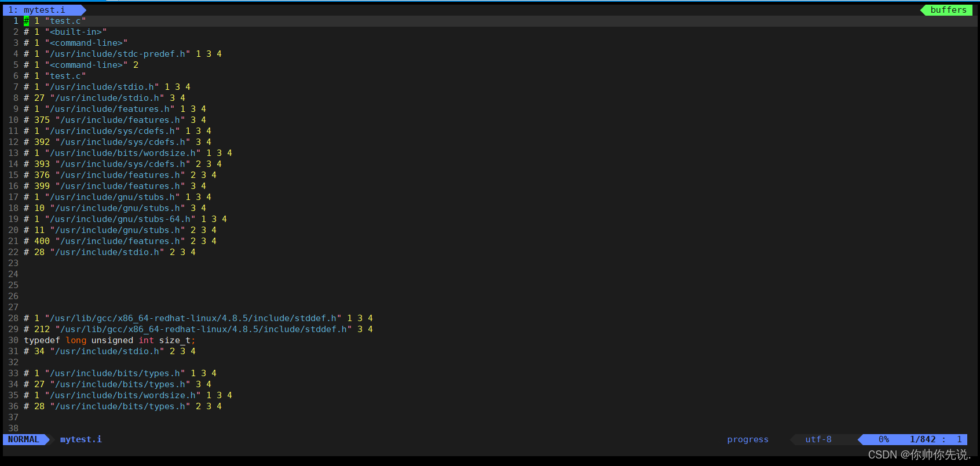Click the "# 27" bits/types.h line
This screenshot has height=466, width=980.
(x=118, y=384)
